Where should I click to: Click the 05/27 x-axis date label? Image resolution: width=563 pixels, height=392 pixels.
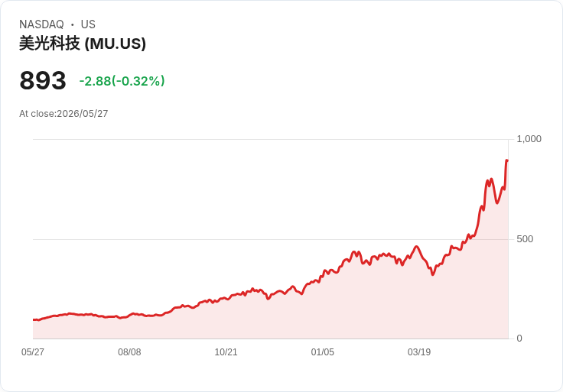pyautogui.click(x=33, y=352)
